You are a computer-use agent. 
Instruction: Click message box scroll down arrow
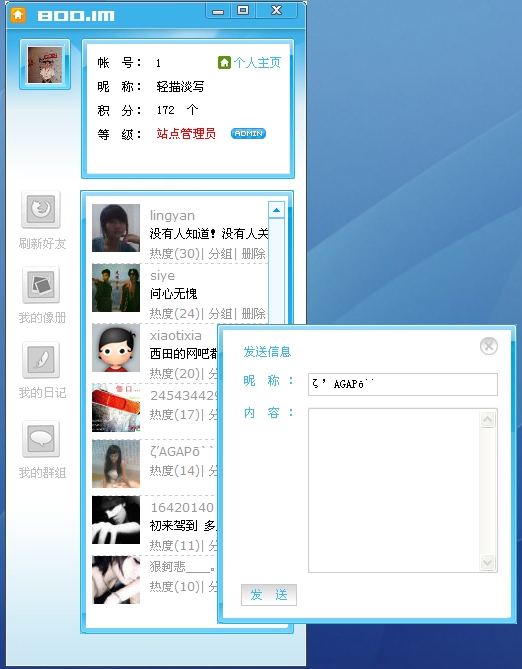(x=487, y=562)
